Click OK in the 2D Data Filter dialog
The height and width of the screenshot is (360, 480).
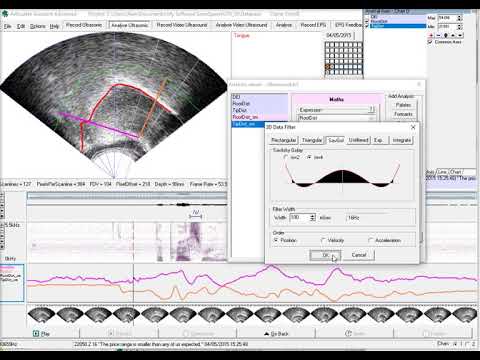pyautogui.click(x=325, y=255)
